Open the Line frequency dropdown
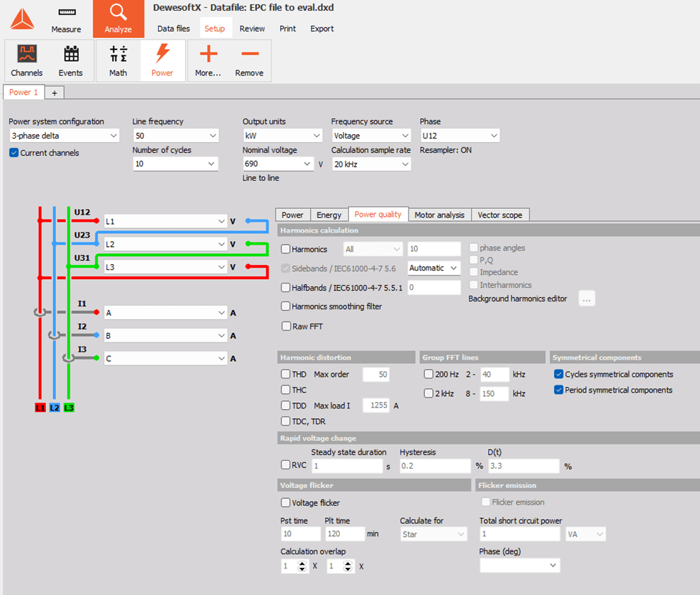Image resolution: width=700 pixels, height=595 pixels. click(175, 136)
